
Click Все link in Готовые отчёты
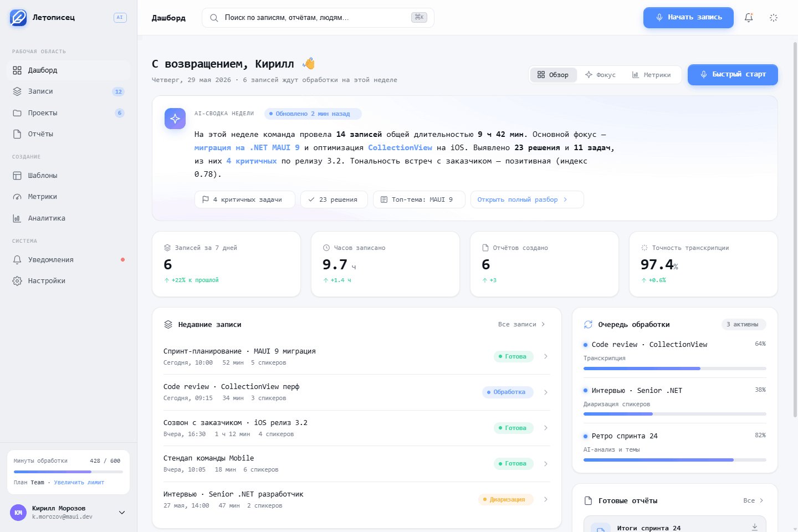[x=754, y=501]
